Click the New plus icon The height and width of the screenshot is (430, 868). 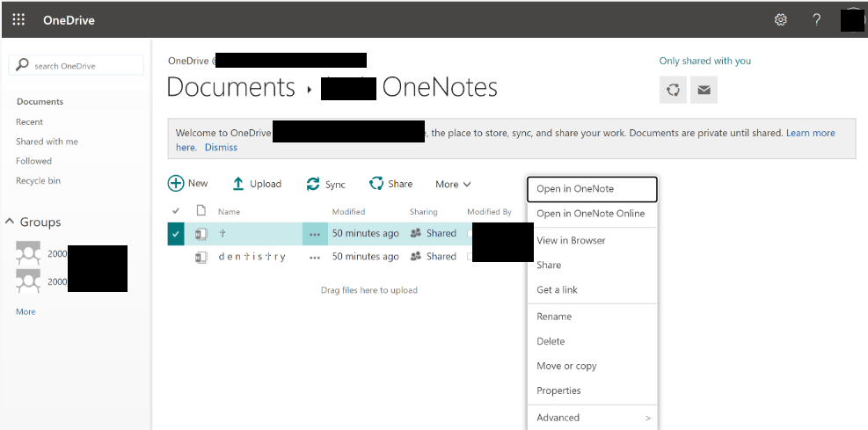pos(176,183)
